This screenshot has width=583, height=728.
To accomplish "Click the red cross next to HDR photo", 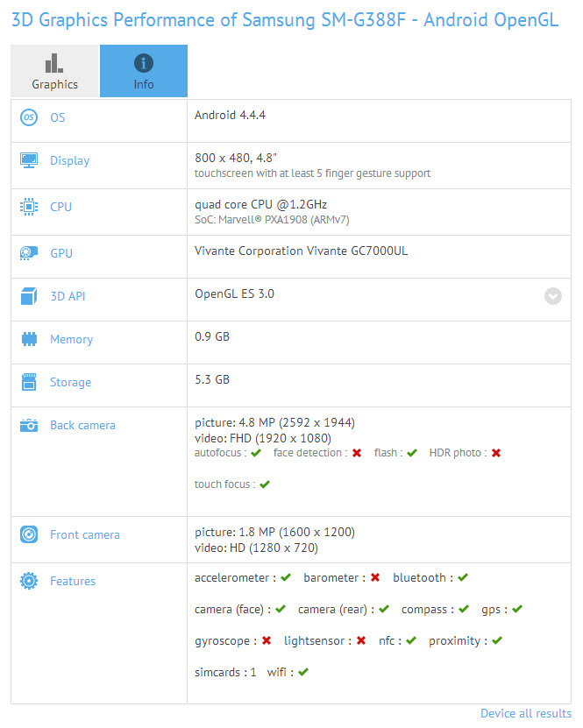I will (496, 453).
